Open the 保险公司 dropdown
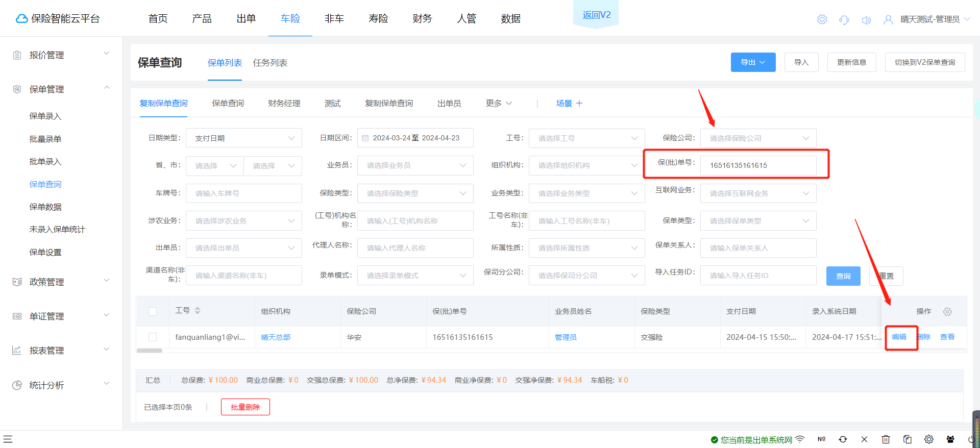 758,138
